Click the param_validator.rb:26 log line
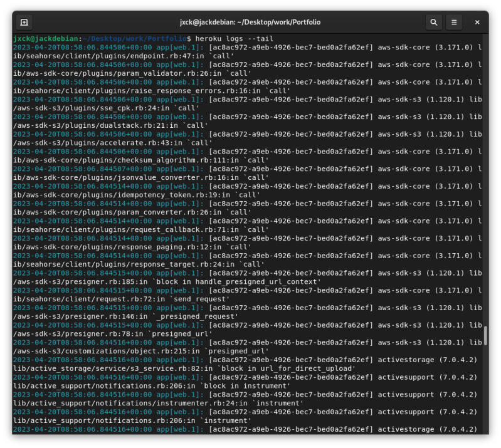The height and width of the screenshot is (448, 501). click(132, 73)
